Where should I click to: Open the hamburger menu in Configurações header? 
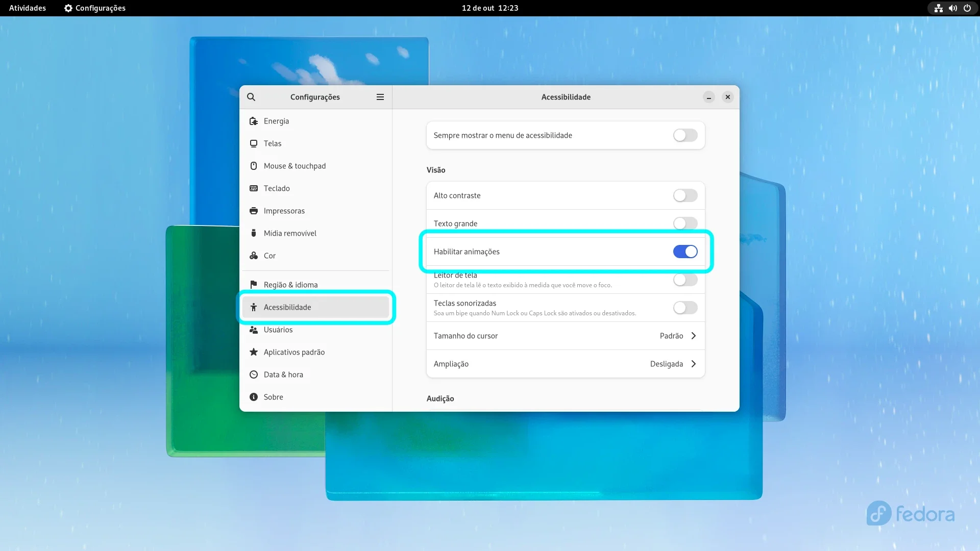pyautogui.click(x=380, y=97)
